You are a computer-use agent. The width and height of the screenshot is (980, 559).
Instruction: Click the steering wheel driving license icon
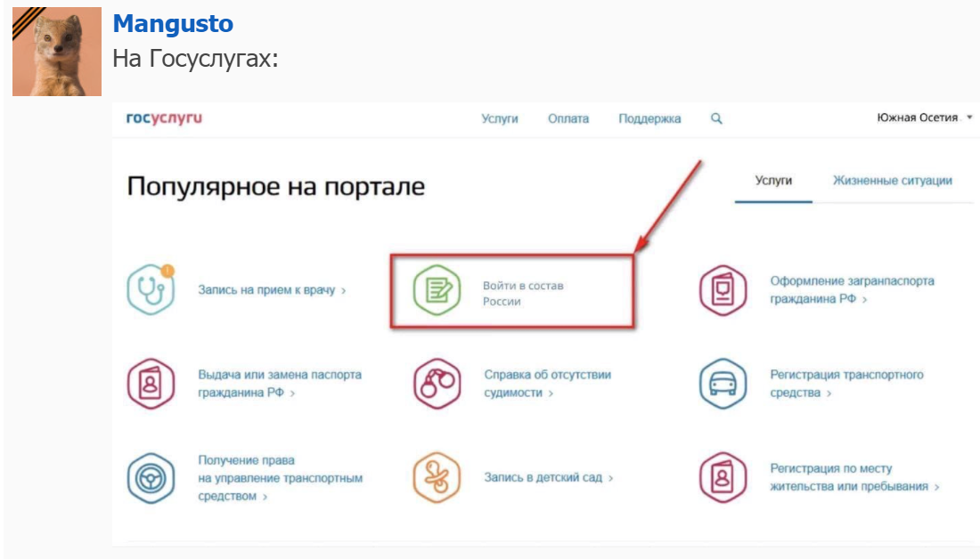tap(151, 478)
